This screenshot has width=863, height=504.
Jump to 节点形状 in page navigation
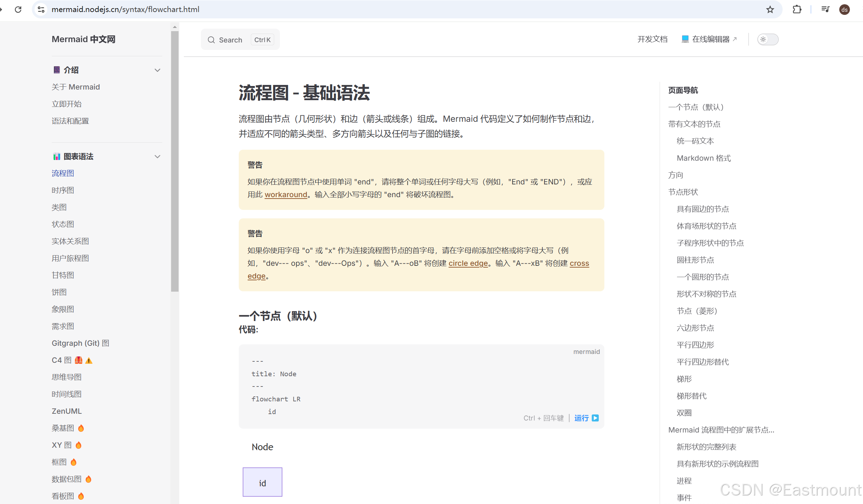pyautogui.click(x=683, y=192)
